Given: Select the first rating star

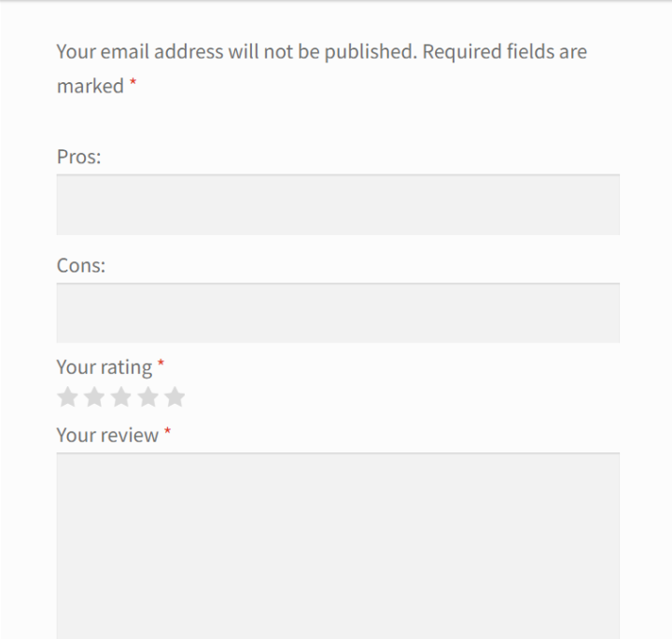Looking at the screenshot, I should (67, 398).
